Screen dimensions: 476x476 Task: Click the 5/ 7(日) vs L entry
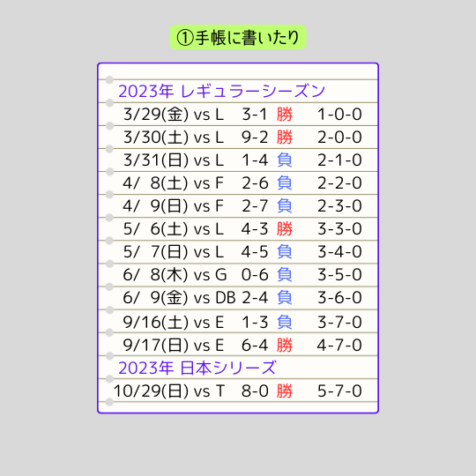[174, 252]
